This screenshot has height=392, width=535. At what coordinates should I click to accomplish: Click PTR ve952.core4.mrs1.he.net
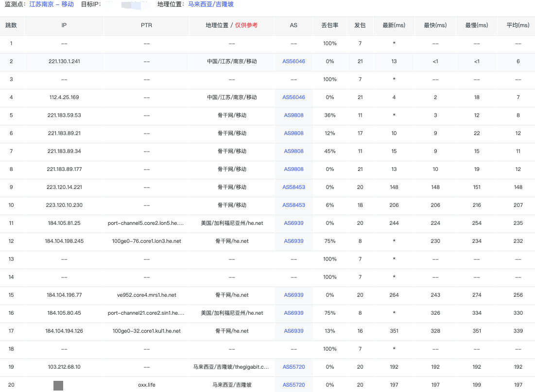147,295
